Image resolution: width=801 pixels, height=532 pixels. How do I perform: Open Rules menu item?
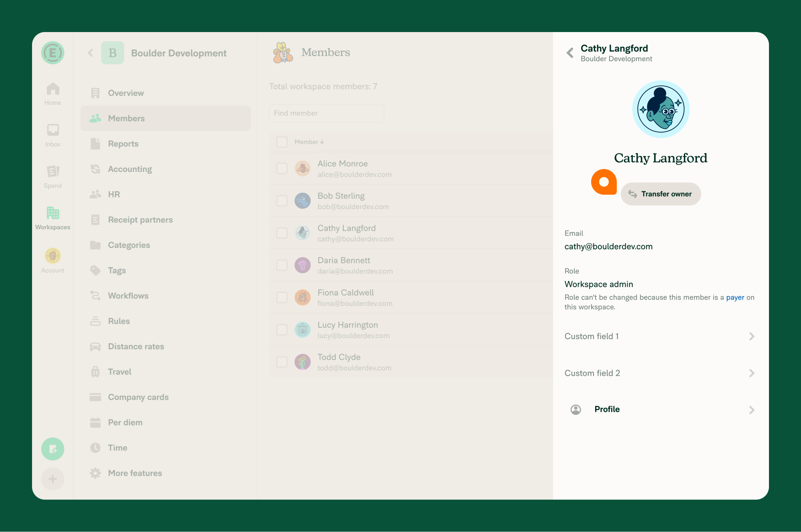click(165, 321)
